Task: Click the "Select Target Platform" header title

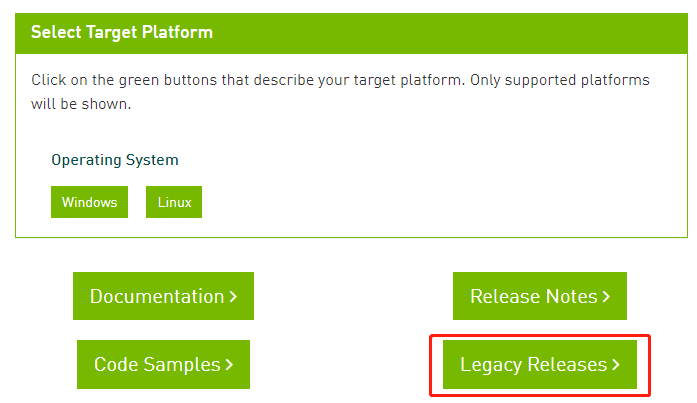Action: pos(122,32)
